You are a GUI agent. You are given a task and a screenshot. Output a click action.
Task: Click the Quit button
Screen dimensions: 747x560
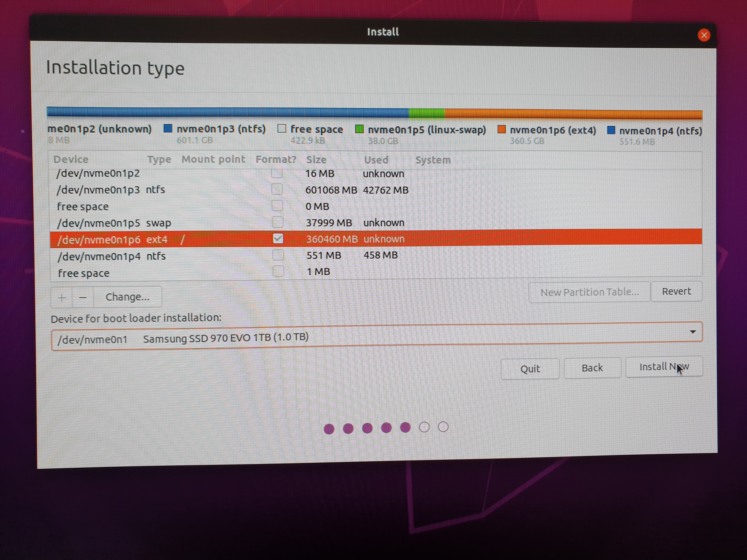[x=530, y=369]
